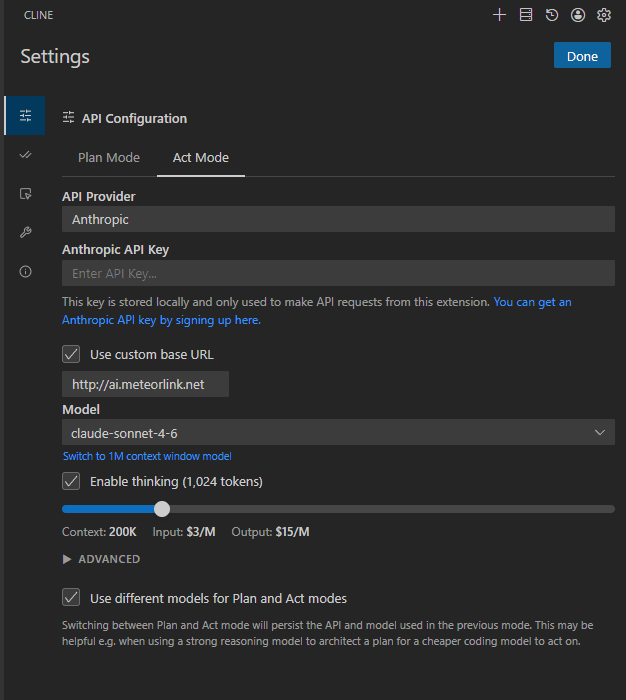Click the CLINE panel title
Viewport: 626px width, 700px height.
[x=38, y=15]
